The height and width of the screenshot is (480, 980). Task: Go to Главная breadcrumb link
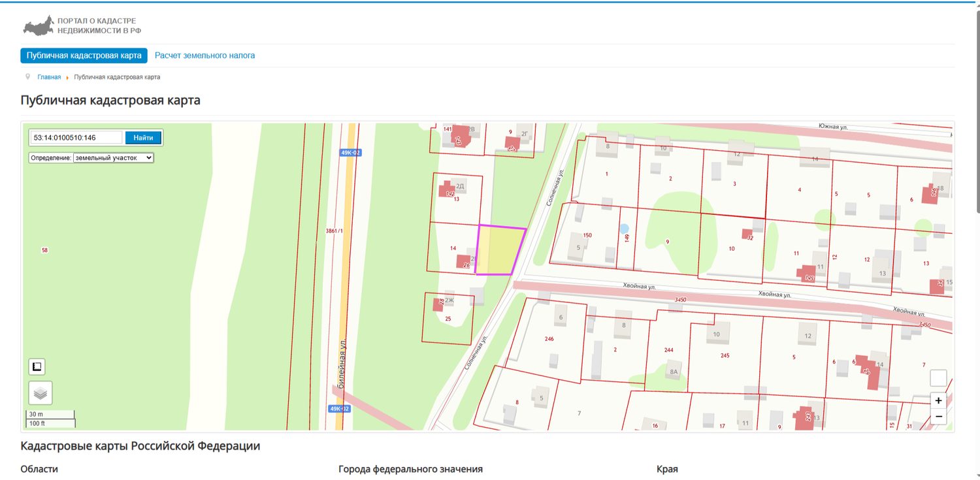coord(49,77)
